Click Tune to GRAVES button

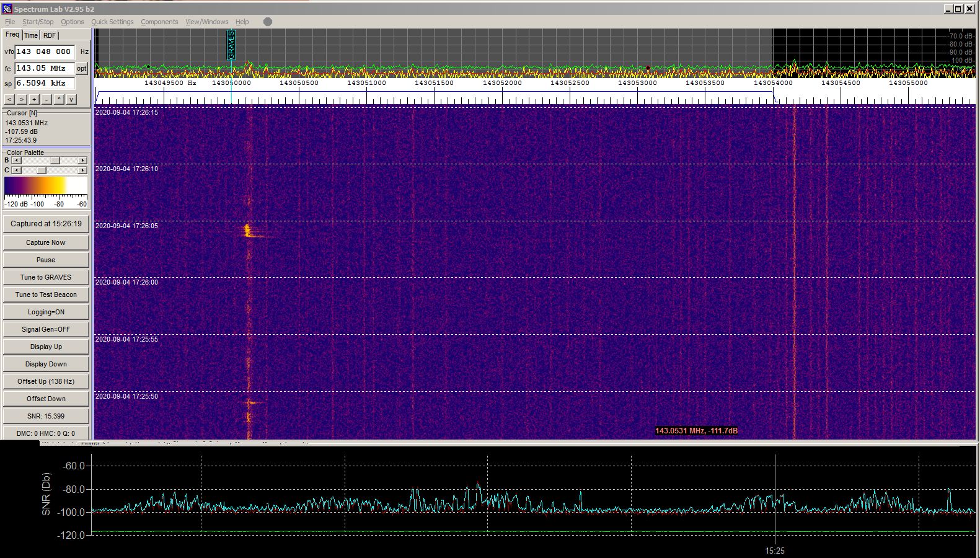pos(46,277)
